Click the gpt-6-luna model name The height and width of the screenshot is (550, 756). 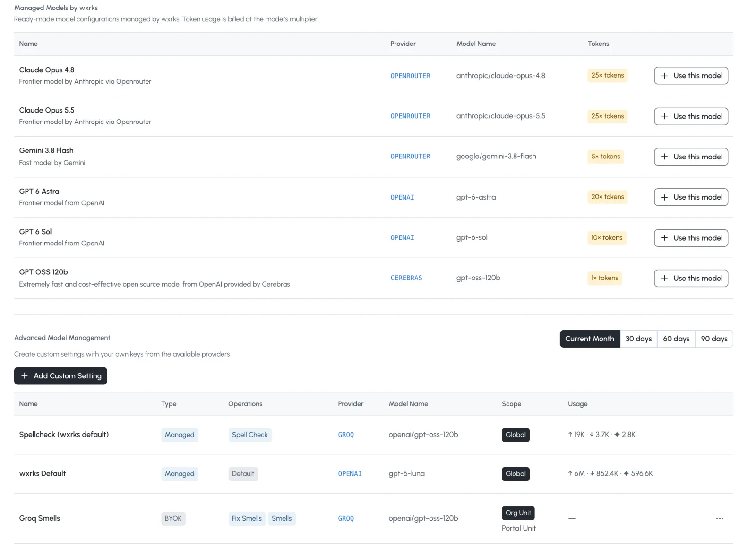(x=407, y=474)
